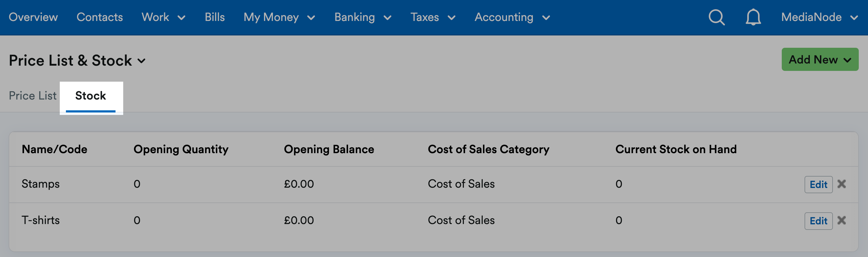Click the Name/Code column header

coord(54,149)
